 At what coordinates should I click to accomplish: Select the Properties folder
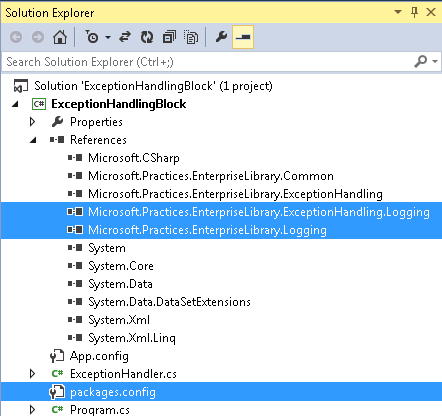[x=96, y=122]
